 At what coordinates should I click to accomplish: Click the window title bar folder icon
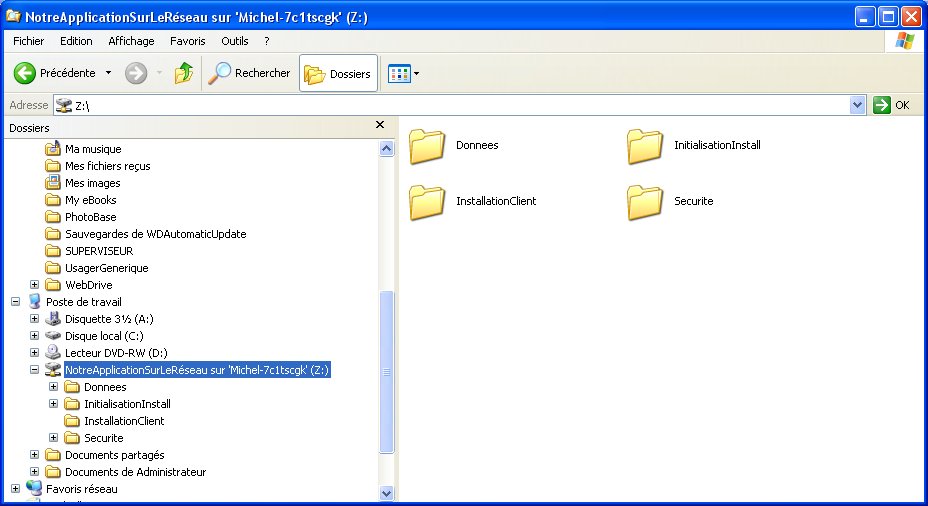(13, 16)
